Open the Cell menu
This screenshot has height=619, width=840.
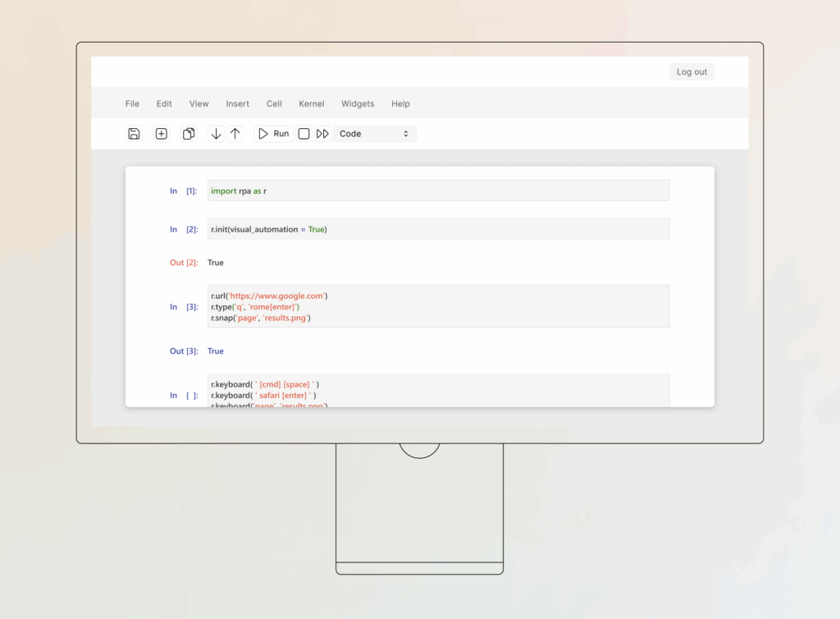tap(274, 103)
